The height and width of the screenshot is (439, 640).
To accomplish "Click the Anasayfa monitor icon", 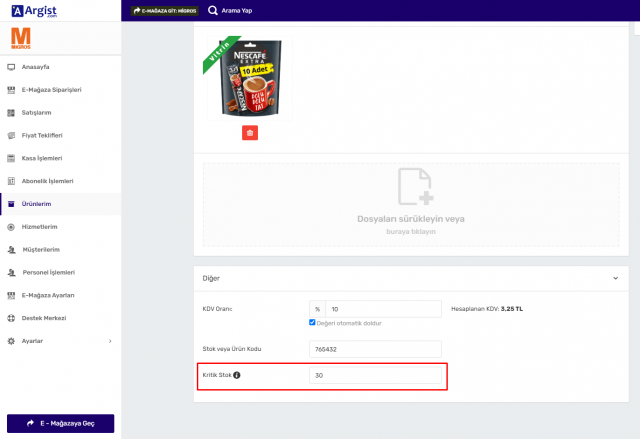I will click(11, 67).
